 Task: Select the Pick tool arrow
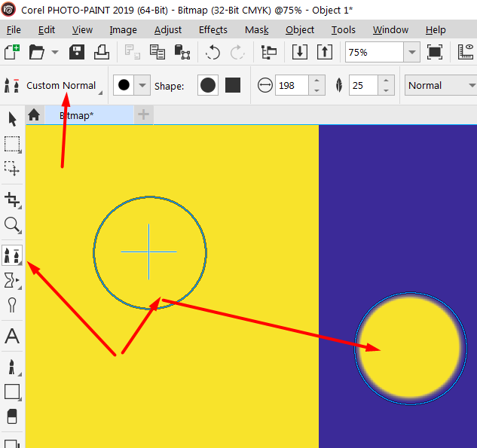point(12,119)
